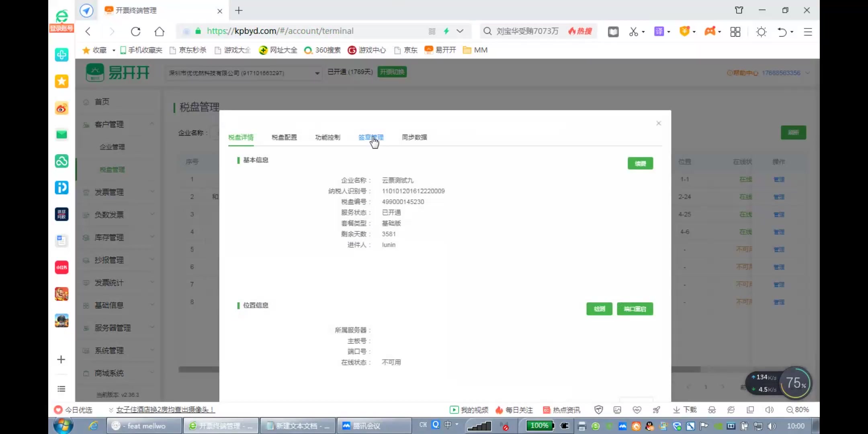Click the undo closed tab icon
The height and width of the screenshot is (434, 868).
point(782,31)
